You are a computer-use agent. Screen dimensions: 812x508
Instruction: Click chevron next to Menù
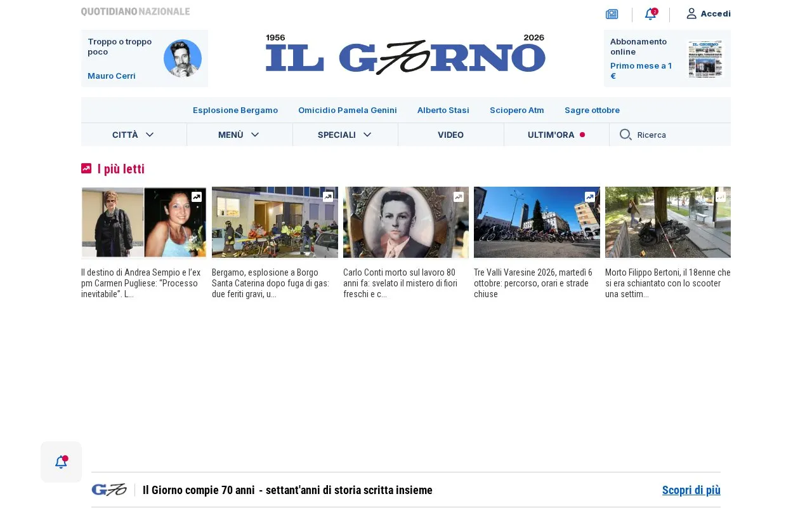255,135
